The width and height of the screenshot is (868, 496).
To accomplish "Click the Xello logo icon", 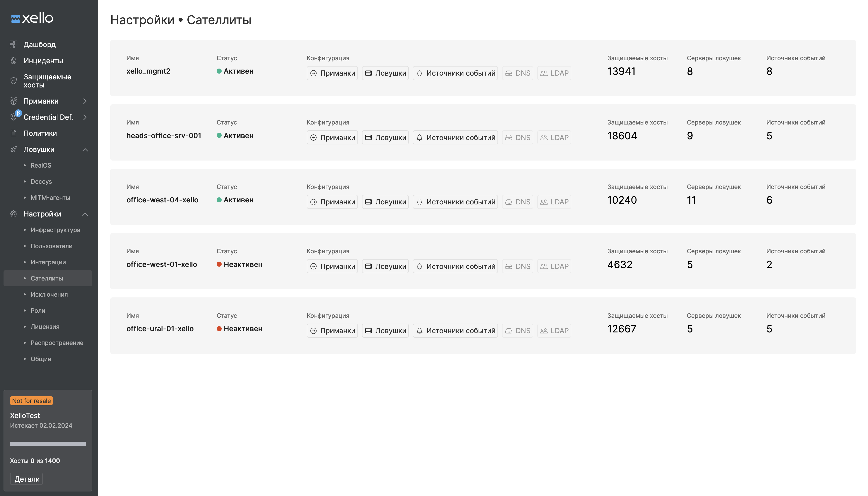I will pyautogui.click(x=15, y=18).
